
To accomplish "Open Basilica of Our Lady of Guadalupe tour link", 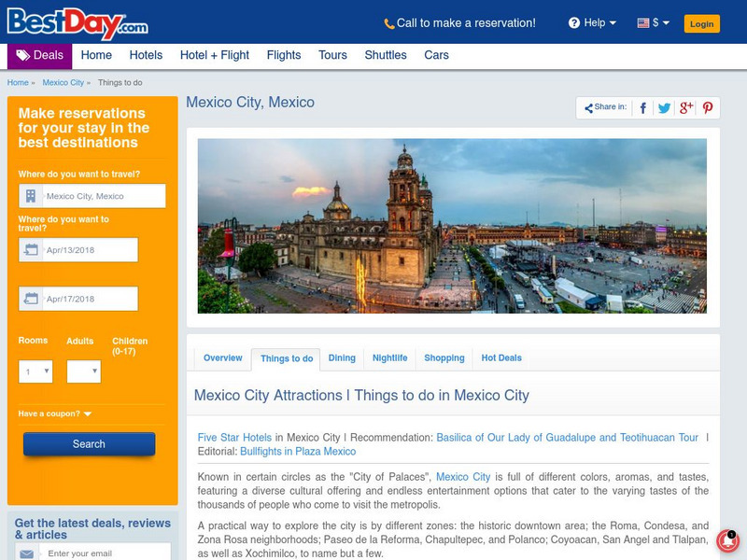I will (x=568, y=438).
